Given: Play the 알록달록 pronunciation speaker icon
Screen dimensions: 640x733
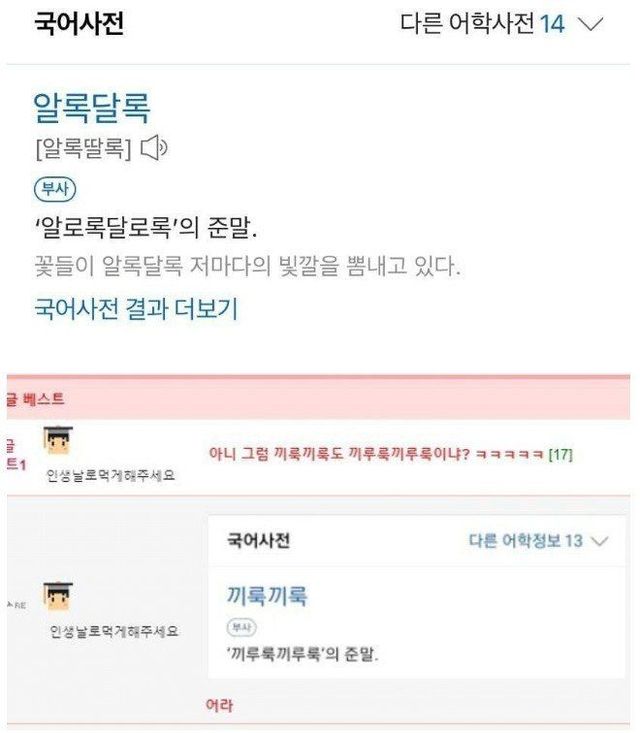Looking at the screenshot, I should point(154,148).
